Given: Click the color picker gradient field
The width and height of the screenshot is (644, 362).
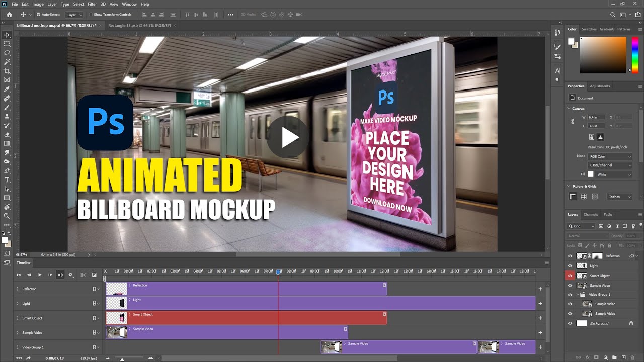Looking at the screenshot, I should coord(603,55).
